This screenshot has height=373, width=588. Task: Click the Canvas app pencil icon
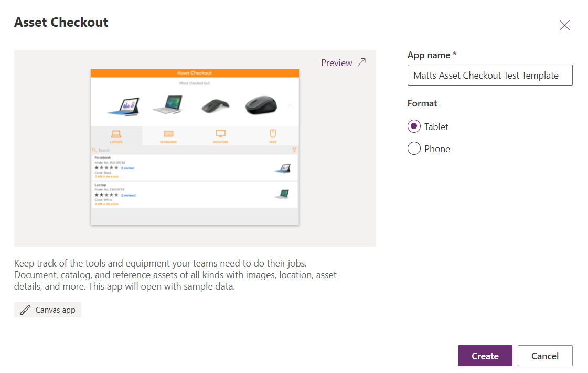point(24,310)
